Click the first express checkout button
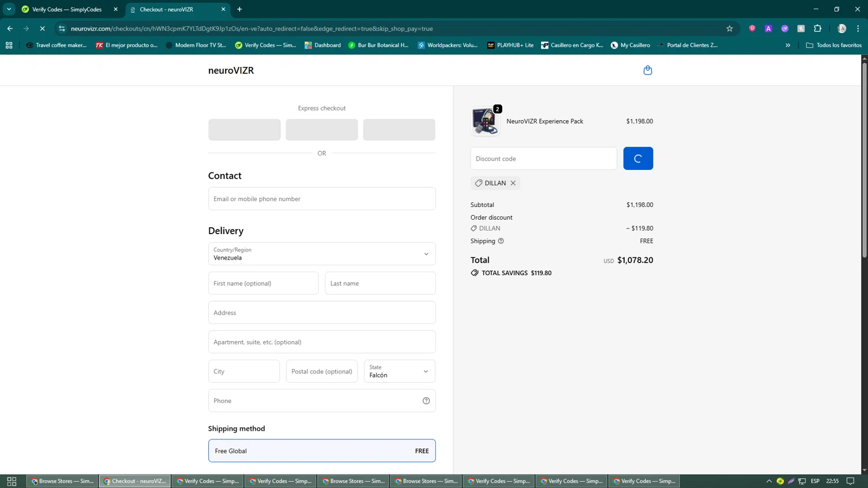Image resolution: width=868 pixels, height=488 pixels. click(x=244, y=130)
